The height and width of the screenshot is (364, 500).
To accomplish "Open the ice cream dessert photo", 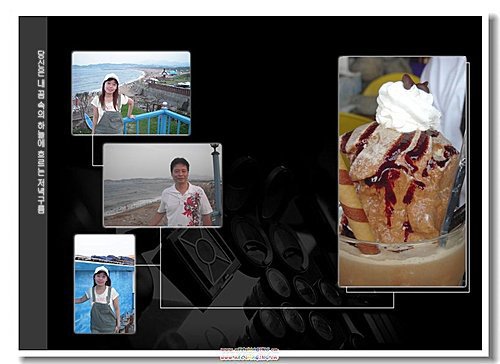I will tap(402, 172).
